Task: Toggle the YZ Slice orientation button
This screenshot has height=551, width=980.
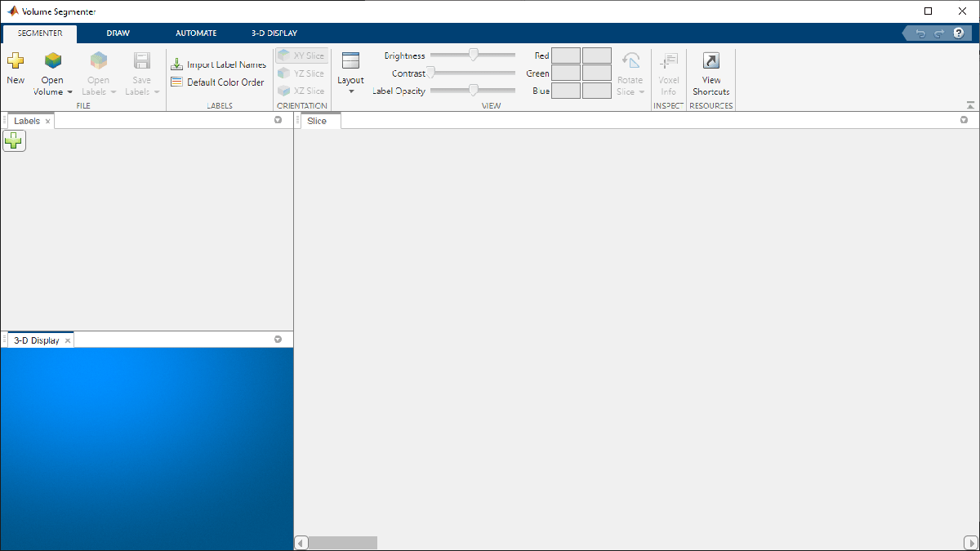Action: (x=301, y=73)
